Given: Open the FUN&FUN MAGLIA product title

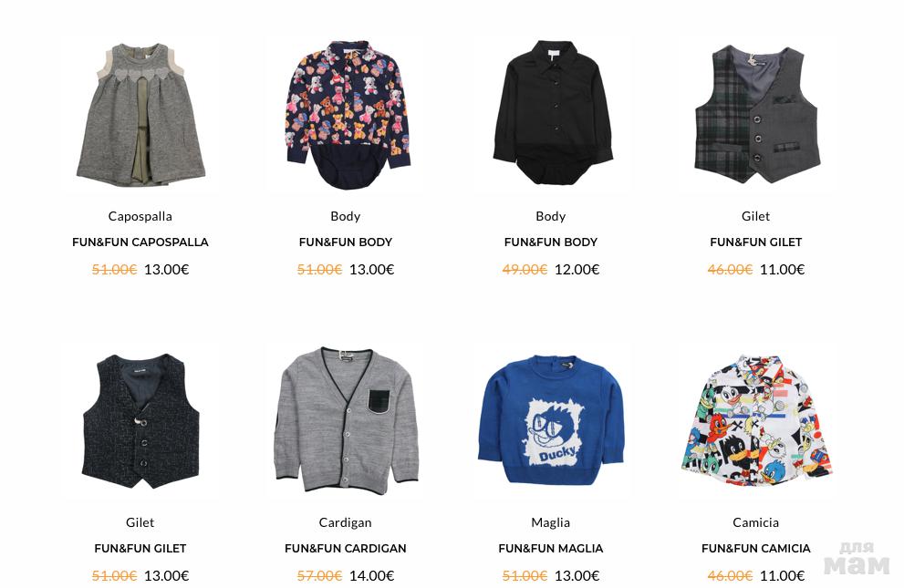Looking at the screenshot, I should pyautogui.click(x=551, y=549).
